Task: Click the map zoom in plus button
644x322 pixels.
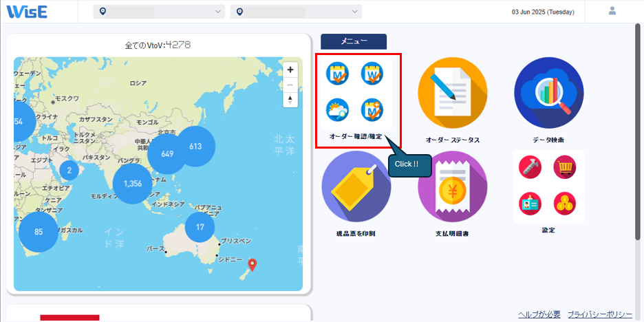Action: (290, 69)
